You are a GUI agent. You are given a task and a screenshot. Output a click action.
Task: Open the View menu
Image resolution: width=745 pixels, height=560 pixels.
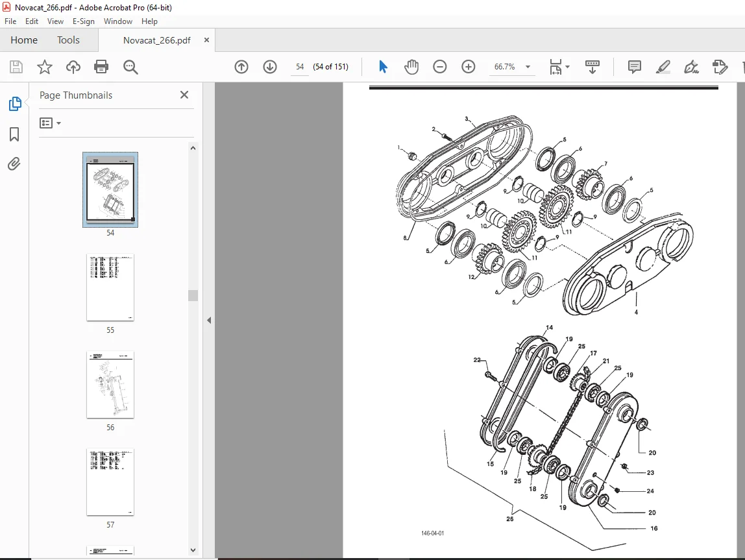(55, 21)
